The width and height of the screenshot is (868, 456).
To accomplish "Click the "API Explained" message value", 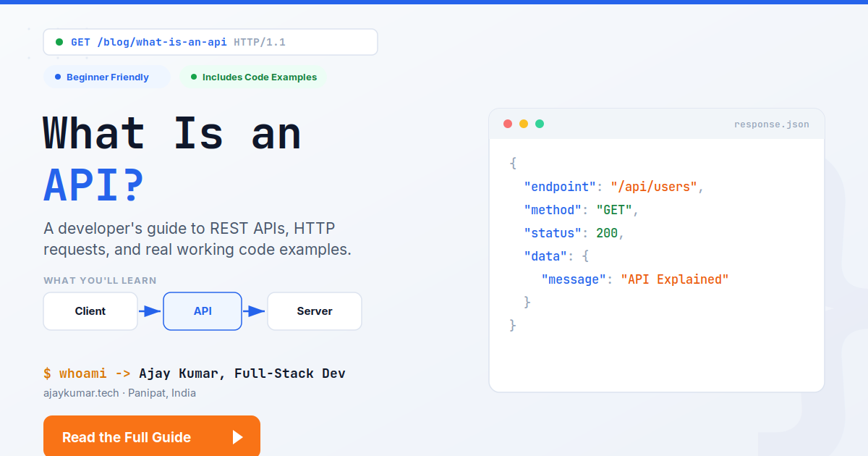I will click(x=675, y=279).
